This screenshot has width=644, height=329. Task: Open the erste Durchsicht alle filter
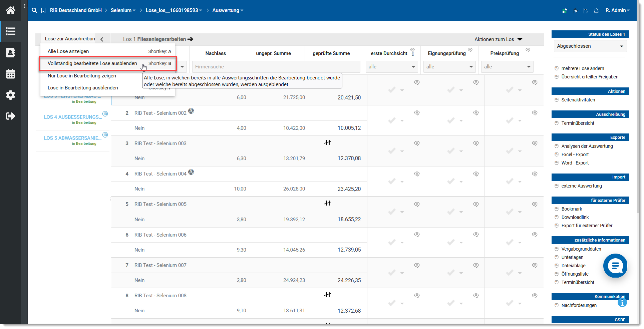pos(392,67)
